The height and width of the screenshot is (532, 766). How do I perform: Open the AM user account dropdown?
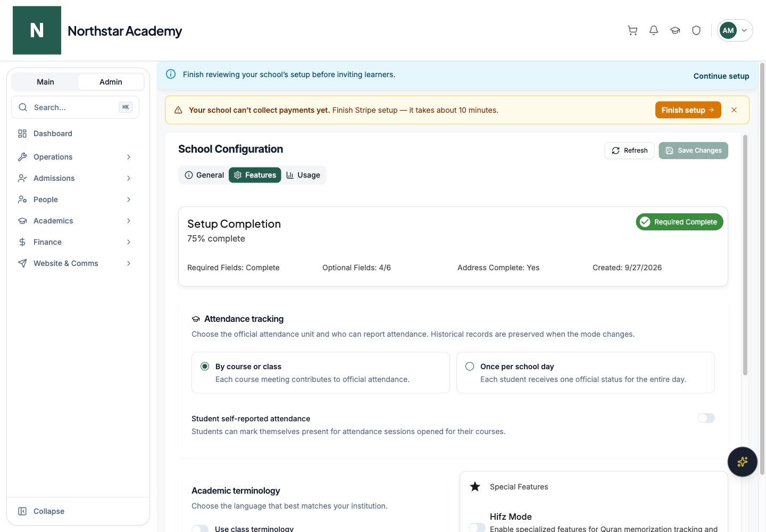click(735, 30)
